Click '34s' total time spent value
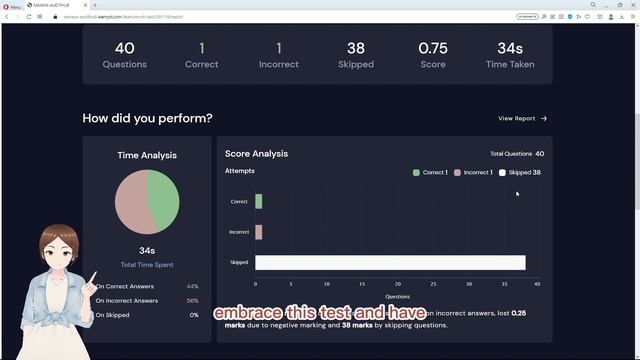Screen dimensions: 640x360 pyautogui.click(x=147, y=251)
